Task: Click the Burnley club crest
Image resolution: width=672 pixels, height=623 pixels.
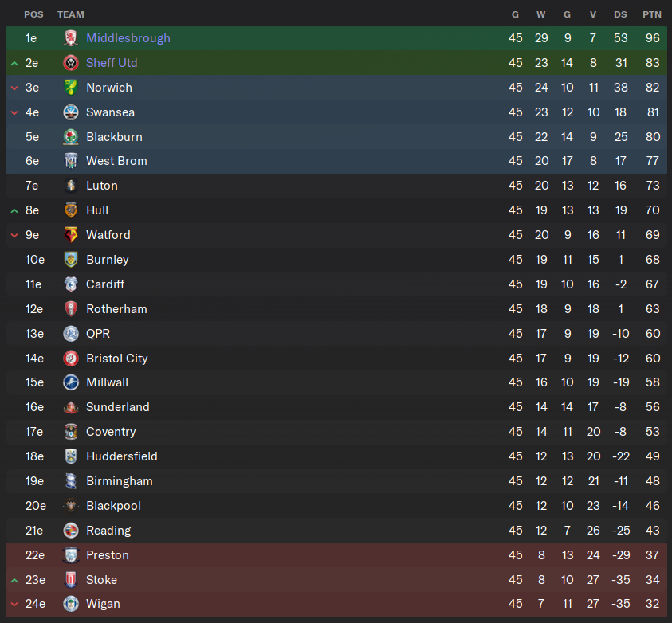Action: click(71, 260)
